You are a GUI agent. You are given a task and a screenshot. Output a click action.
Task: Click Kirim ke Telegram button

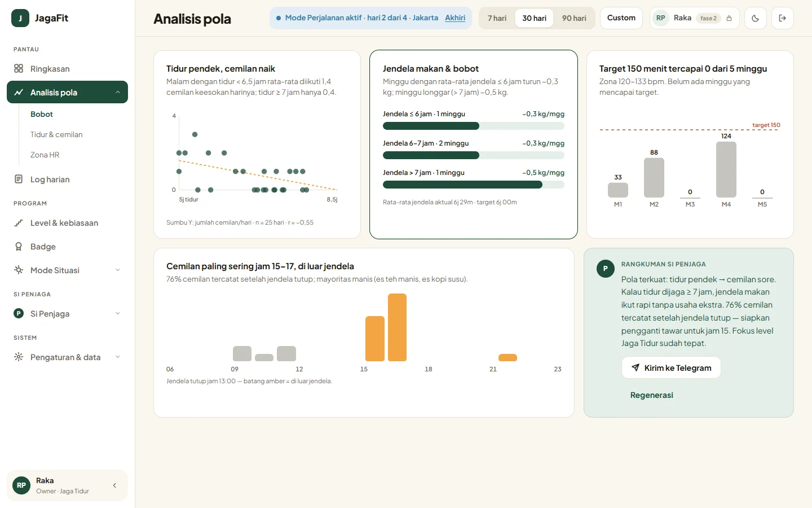pyautogui.click(x=671, y=368)
